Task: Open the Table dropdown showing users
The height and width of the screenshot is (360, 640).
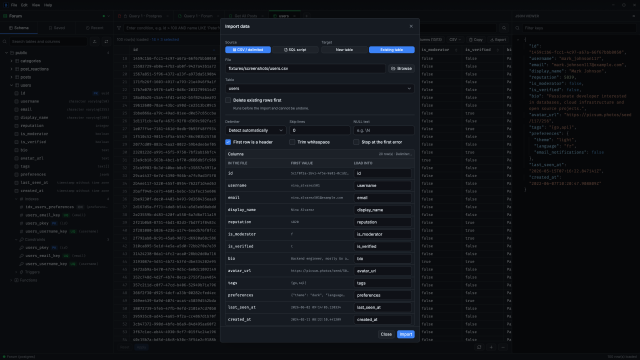Action: pyautogui.click(x=320, y=89)
